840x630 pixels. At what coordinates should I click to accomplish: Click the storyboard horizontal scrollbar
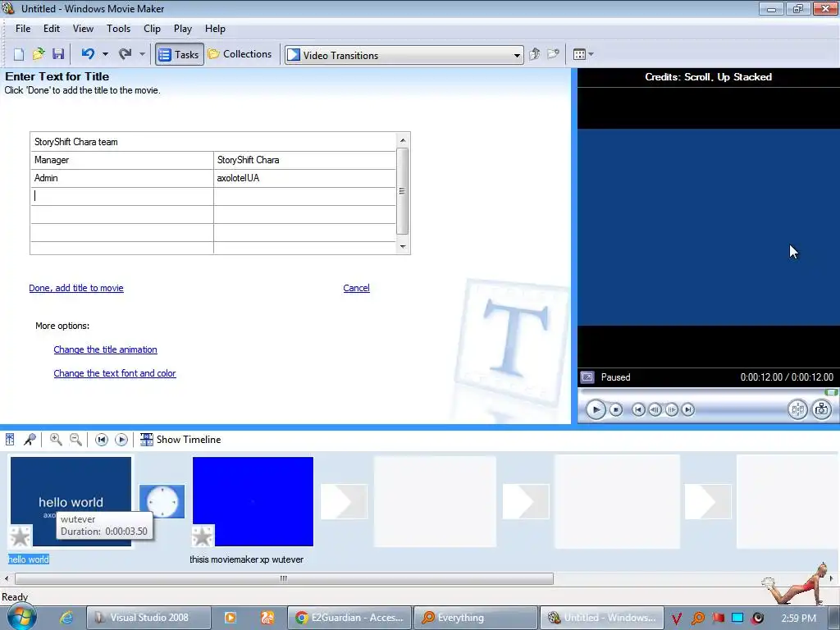pos(284,578)
